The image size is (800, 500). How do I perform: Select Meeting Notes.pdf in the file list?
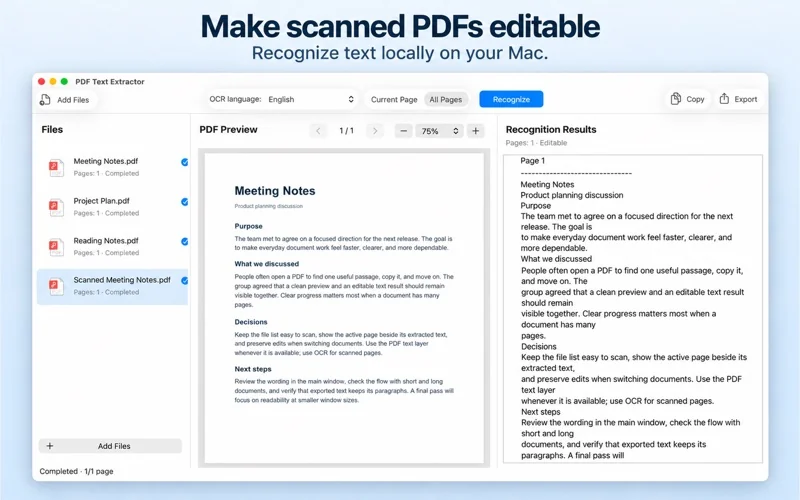112,167
